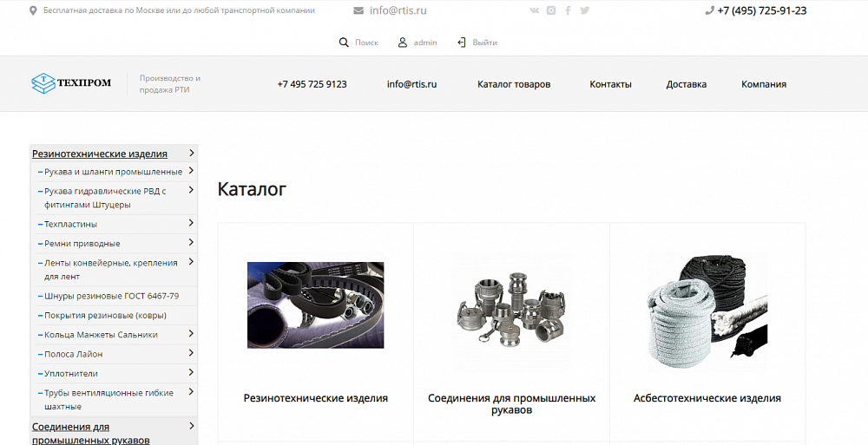Click the envelope icon next to info@rtis.ru
Image resolution: width=868 pixels, height=445 pixels.
click(x=358, y=10)
